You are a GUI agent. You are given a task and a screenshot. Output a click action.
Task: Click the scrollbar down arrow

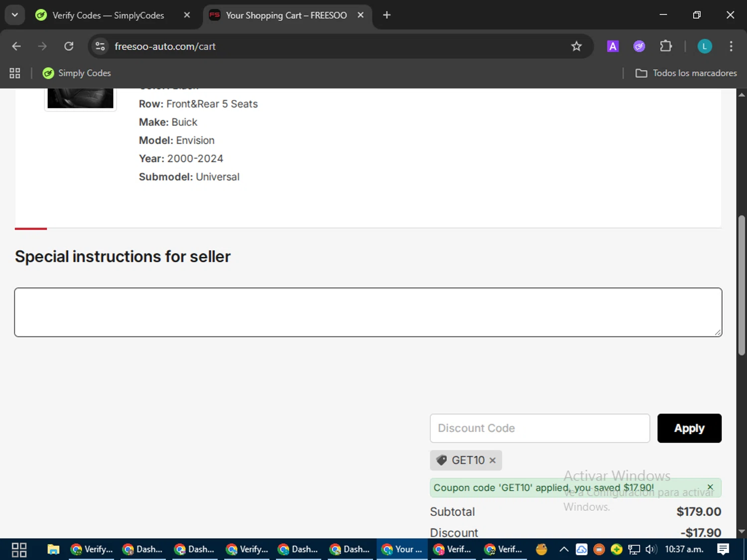742,532
